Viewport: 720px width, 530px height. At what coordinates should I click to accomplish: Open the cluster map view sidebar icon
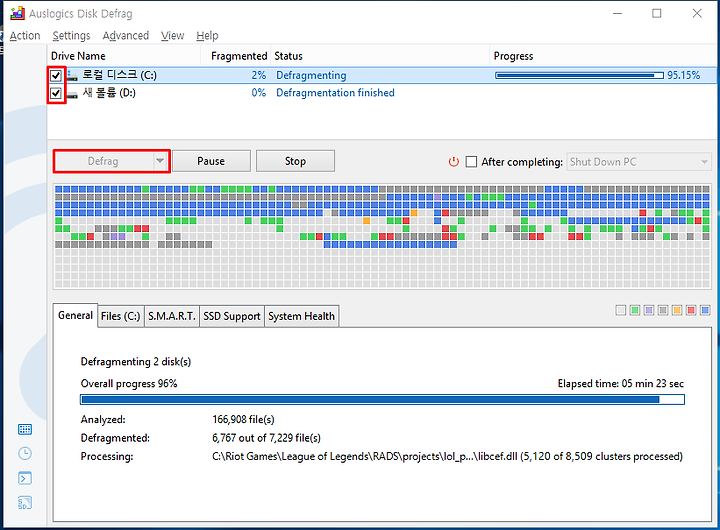[x=25, y=429]
